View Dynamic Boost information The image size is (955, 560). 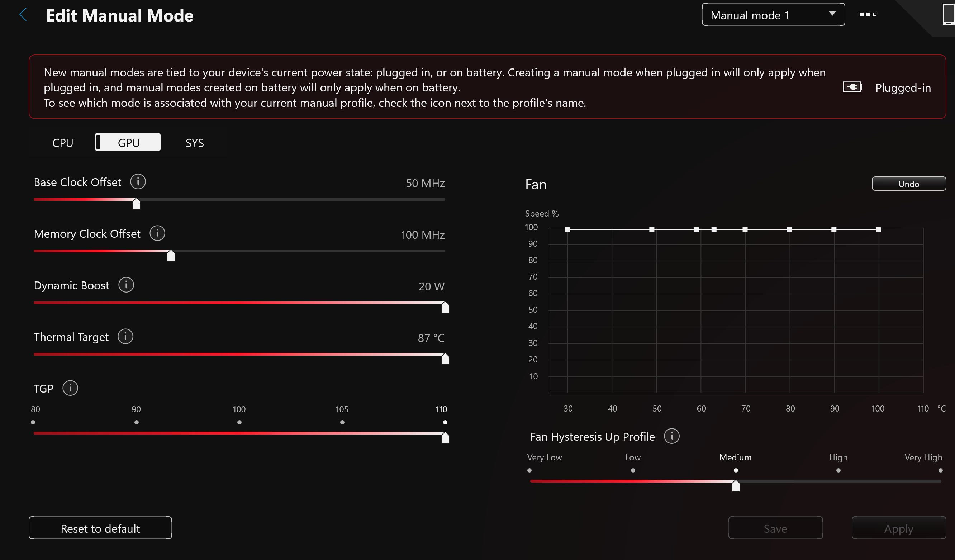[x=126, y=285]
